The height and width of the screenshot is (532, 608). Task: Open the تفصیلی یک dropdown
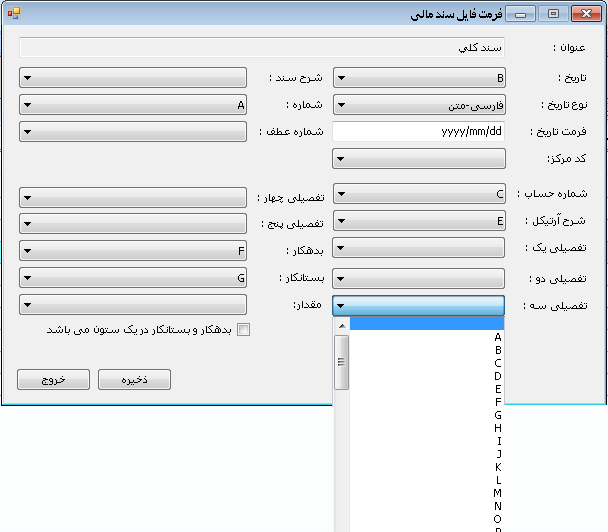tap(419, 248)
